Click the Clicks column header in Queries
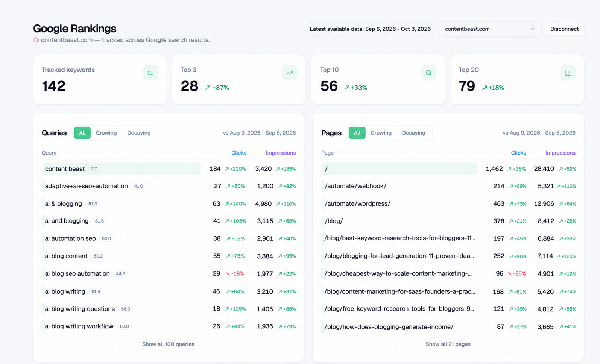 point(239,153)
